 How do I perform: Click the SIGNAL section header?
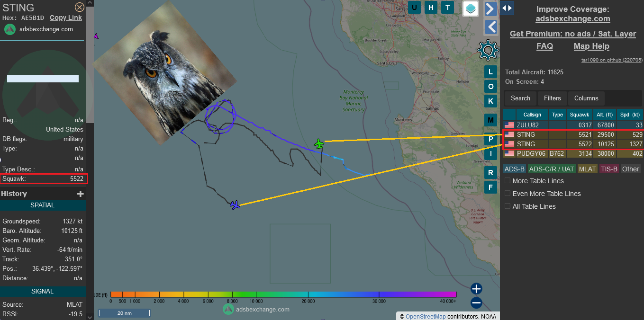click(43, 292)
